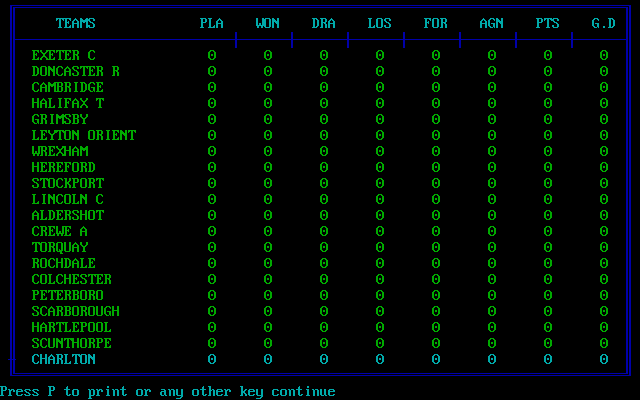The height and width of the screenshot is (400, 640).
Task: Click the FOR column header
Action: click(x=435, y=23)
